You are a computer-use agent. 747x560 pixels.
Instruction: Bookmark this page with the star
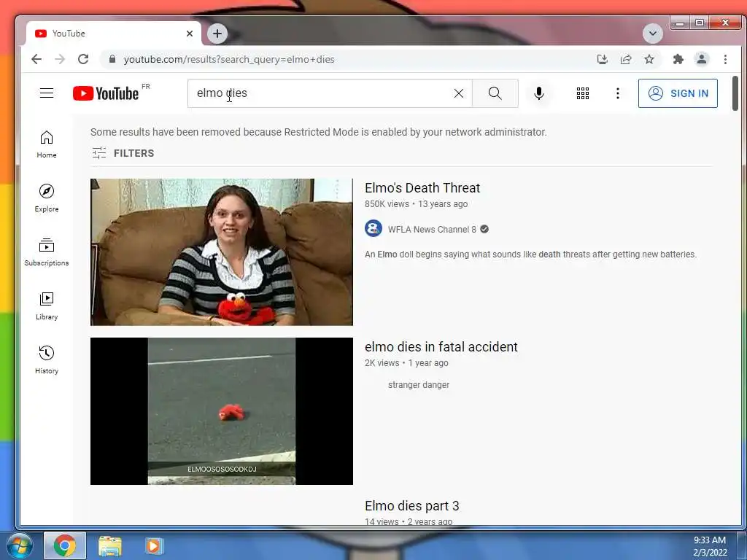click(x=649, y=59)
